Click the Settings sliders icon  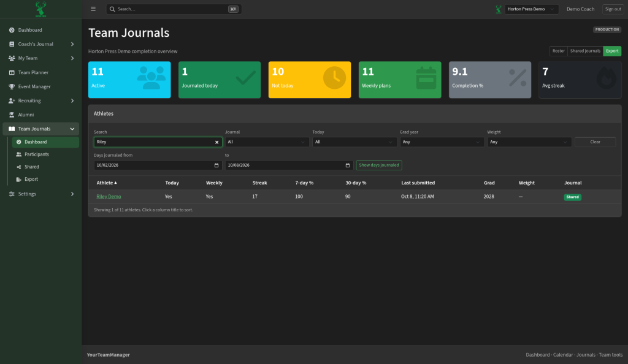click(x=12, y=194)
